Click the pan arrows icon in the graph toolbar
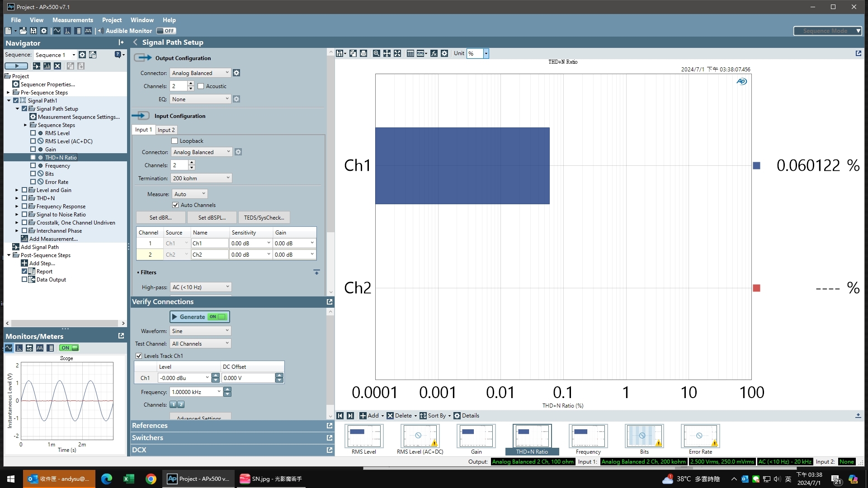Image resolution: width=868 pixels, height=488 pixels. tap(387, 53)
